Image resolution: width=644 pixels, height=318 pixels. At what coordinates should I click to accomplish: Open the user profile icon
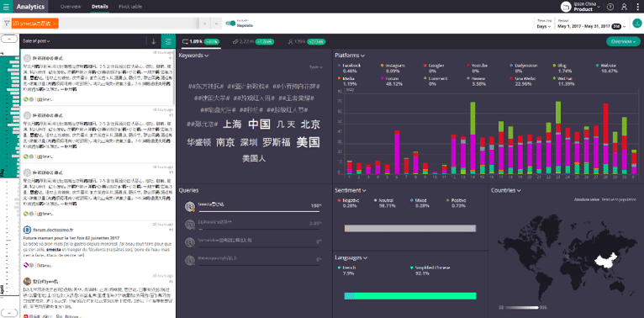pos(625,7)
